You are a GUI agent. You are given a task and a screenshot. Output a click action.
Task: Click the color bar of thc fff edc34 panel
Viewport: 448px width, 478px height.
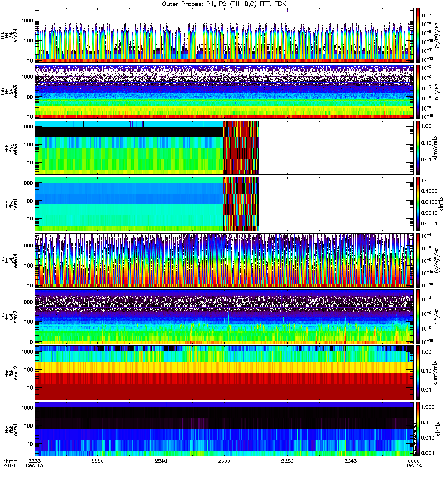(418, 261)
